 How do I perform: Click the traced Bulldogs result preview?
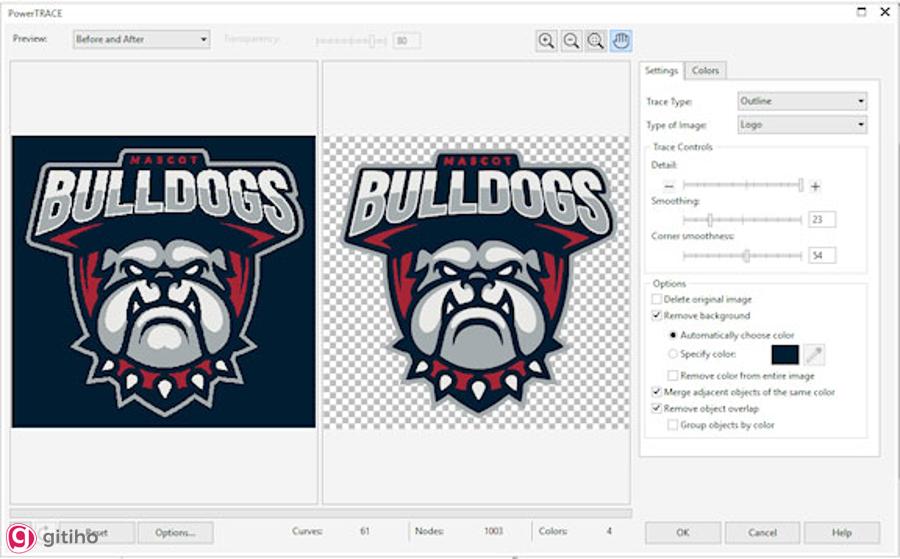476,282
